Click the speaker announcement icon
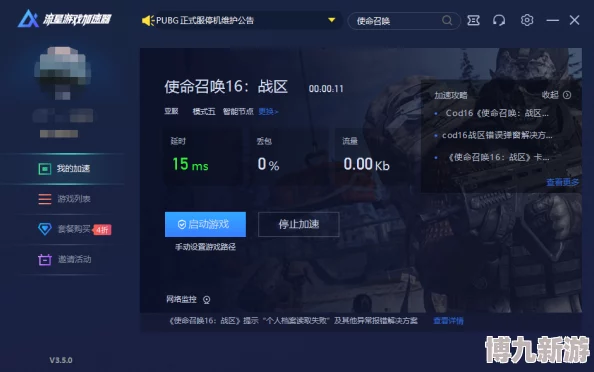Viewport: 594px width, 372px height. [x=148, y=20]
